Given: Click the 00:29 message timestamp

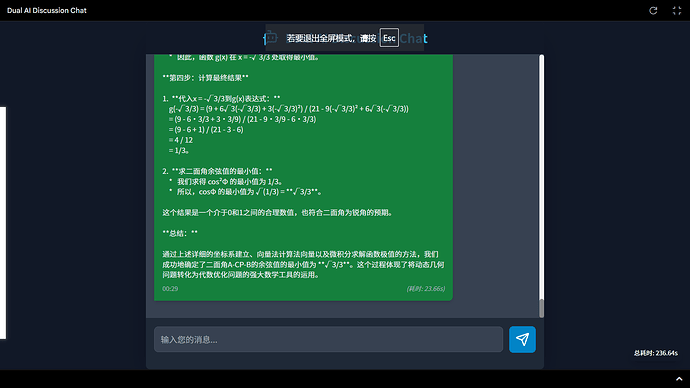Looking at the screenshot, I should tap(170, 289).
